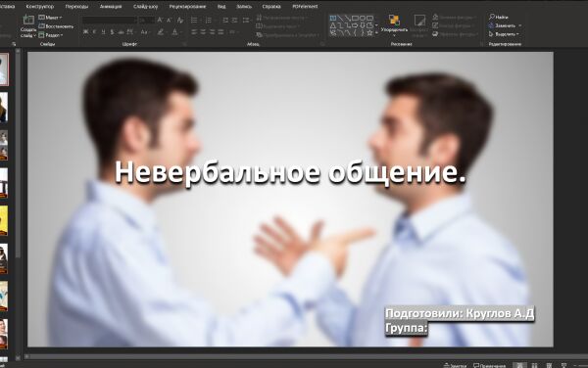The width and height of the screenshot is (588, 368).
Task: Decrease list indent level
Action: pyautogui.click(x=225, y=21)
